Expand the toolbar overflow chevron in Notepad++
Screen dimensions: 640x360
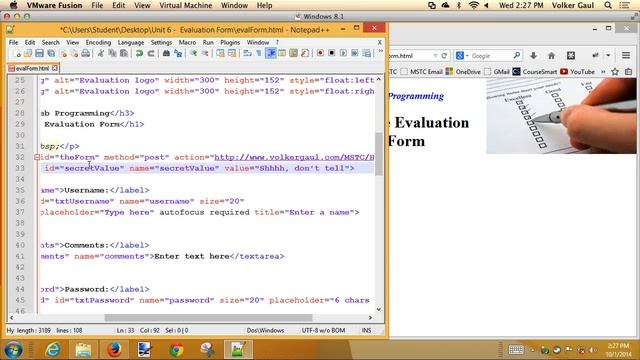tap(380, 52)
